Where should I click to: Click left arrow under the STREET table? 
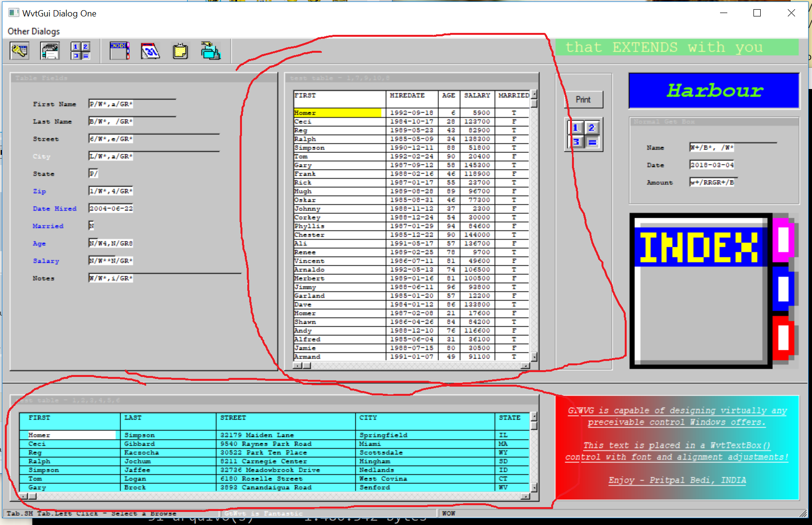click(x=23, y=496)
